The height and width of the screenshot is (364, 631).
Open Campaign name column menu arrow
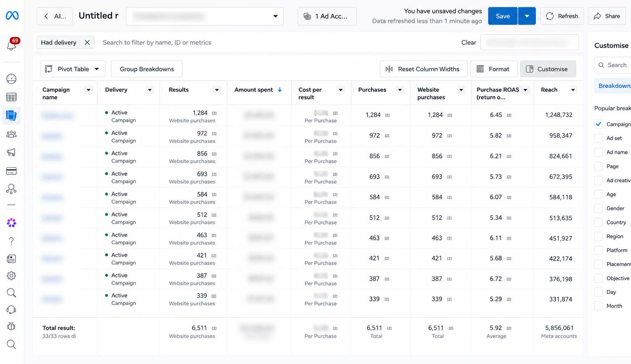pyautogui.click(x=89, y=90)
